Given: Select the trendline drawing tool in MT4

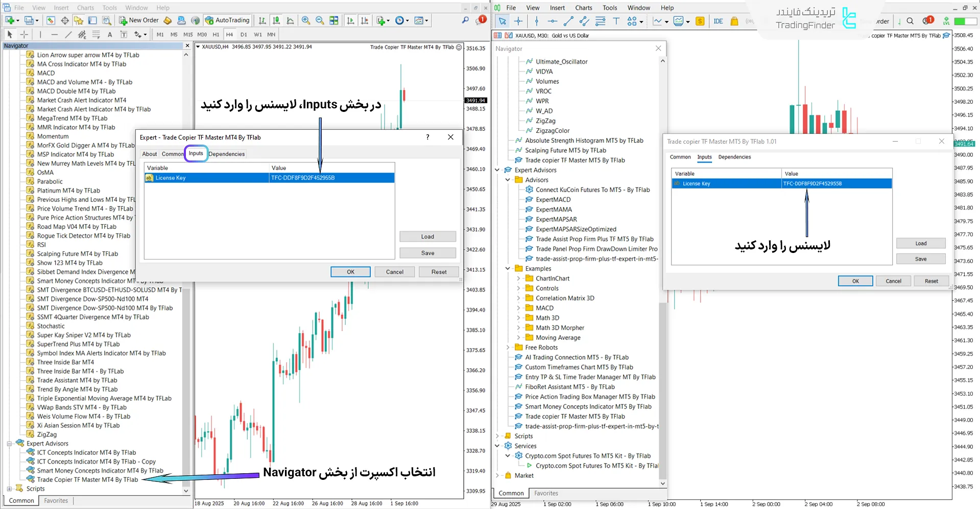Looking at the screenshot, I should [68, 35].
